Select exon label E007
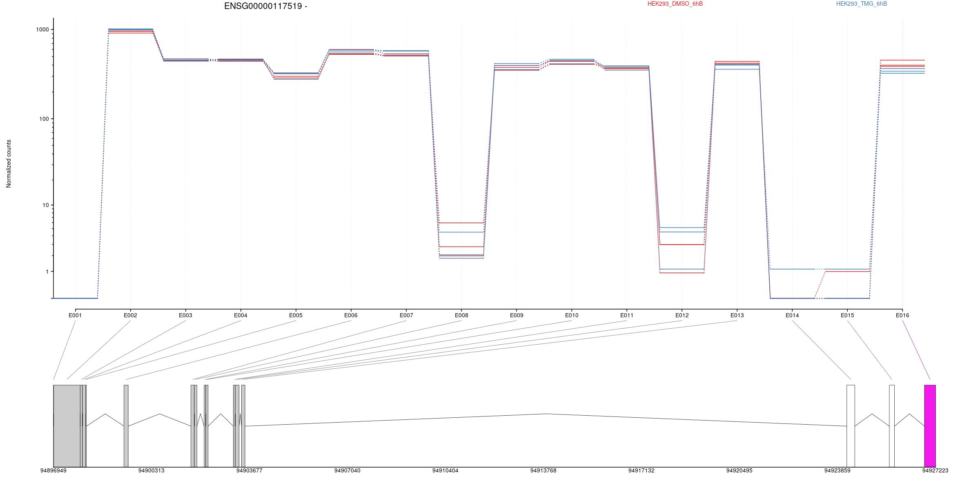 (406, 315)
